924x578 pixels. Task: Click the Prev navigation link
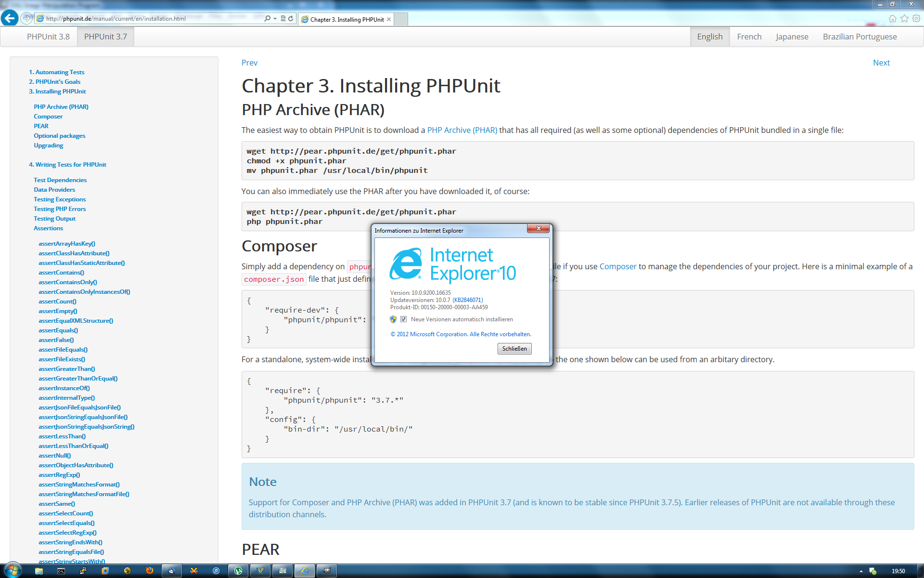click(x=250, y=62)
